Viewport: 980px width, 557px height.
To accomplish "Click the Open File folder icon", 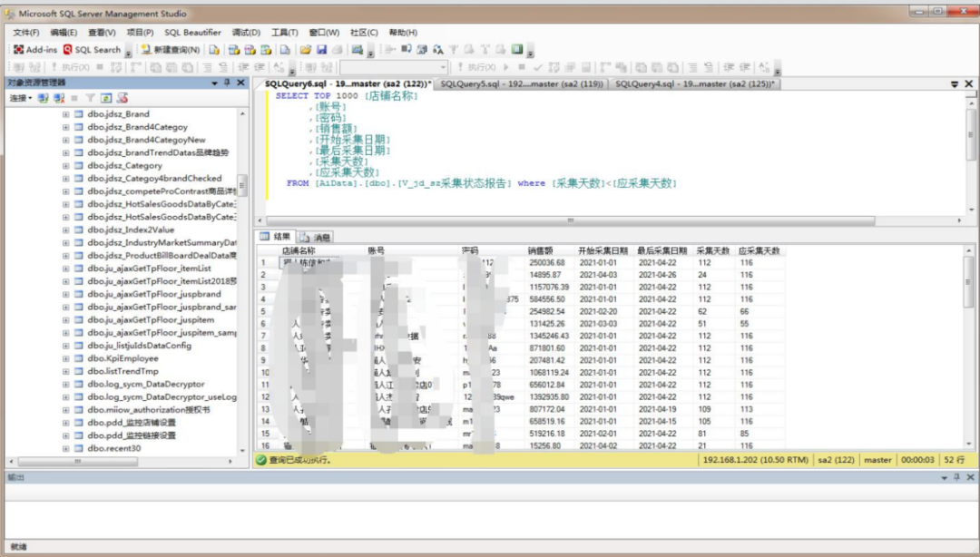I will coord(306,50).
